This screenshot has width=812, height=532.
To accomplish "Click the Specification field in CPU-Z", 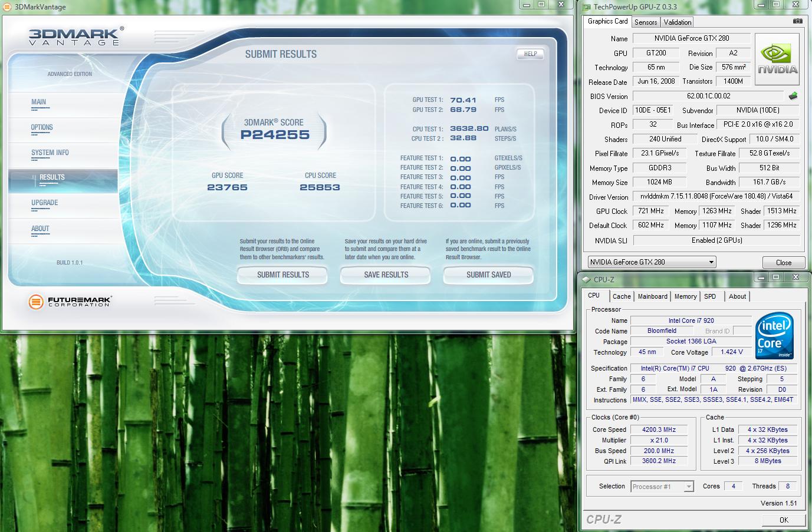I will (714, 368).
